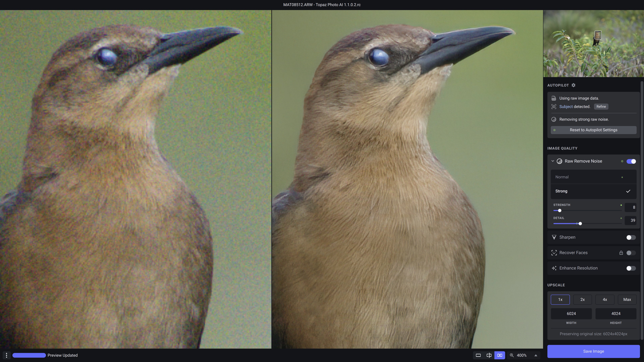Click the Enhance Resolution sparkle icon
This screenshot has width=644, height=362.
[x=554, y=268]
